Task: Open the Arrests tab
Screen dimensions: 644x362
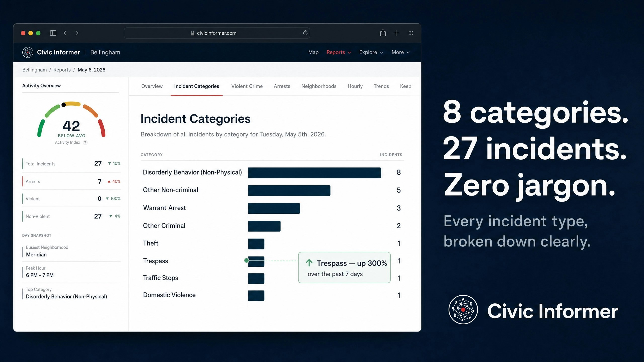Action: click(282, 86)
